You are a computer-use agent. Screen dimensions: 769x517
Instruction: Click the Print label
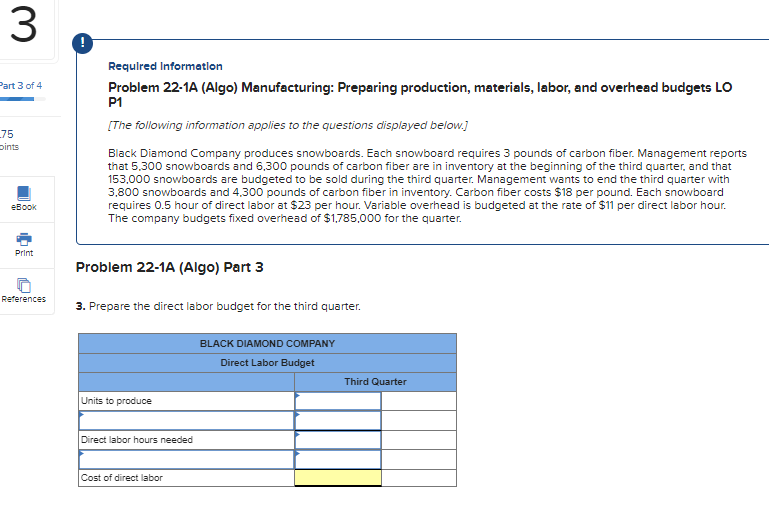tap(24, 253)
